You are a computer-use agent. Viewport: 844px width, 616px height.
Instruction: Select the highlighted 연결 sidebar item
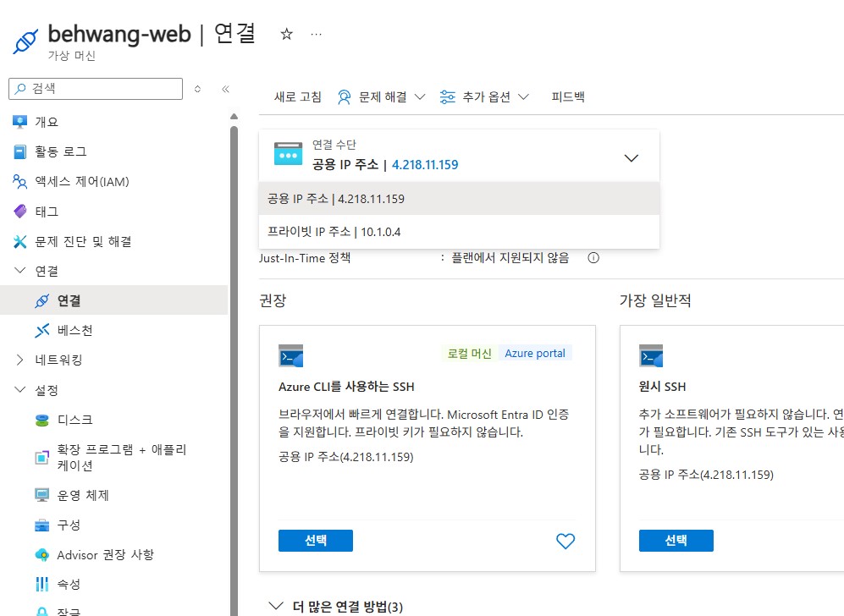tap(114, 300)
